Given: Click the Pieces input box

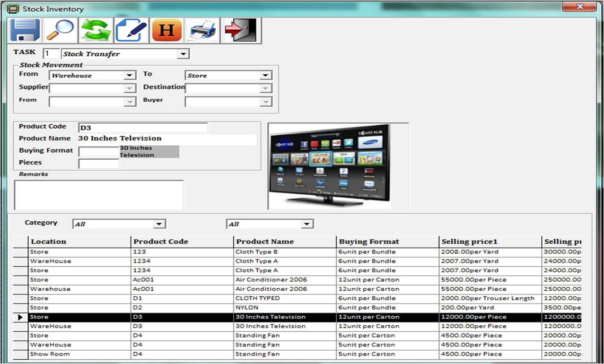Looking at the screenshot, I should click(99, 164).
